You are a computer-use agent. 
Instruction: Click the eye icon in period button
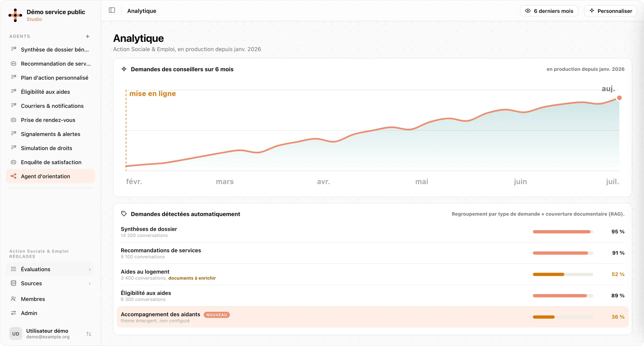coord(528,11)
